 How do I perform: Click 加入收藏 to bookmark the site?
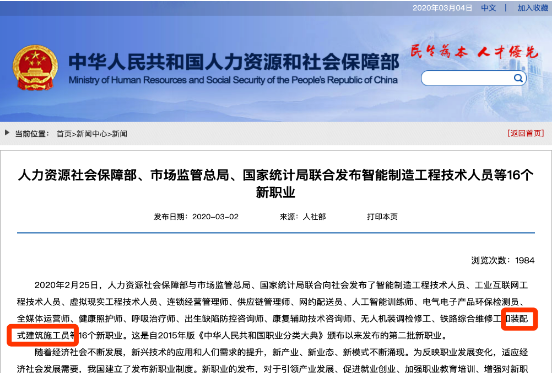pyautogui.click(x=533, y=8)
